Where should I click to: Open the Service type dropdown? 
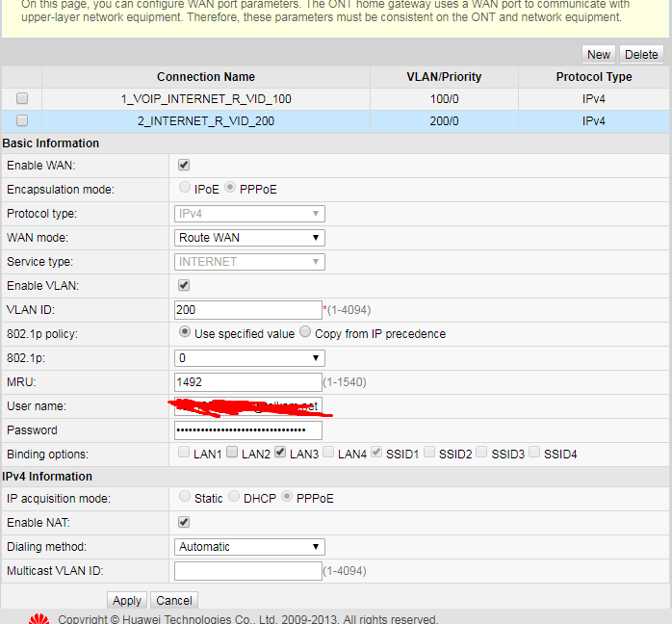click(249, 261)
